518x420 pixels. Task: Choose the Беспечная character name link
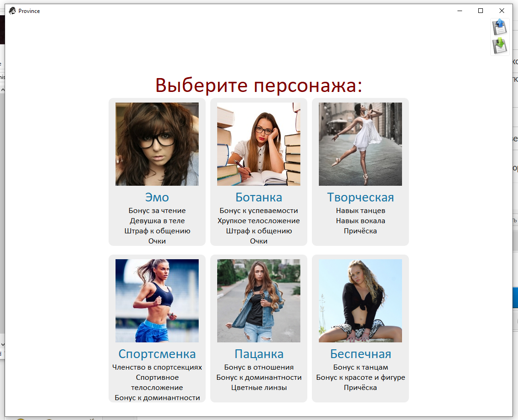coord(360,354)
